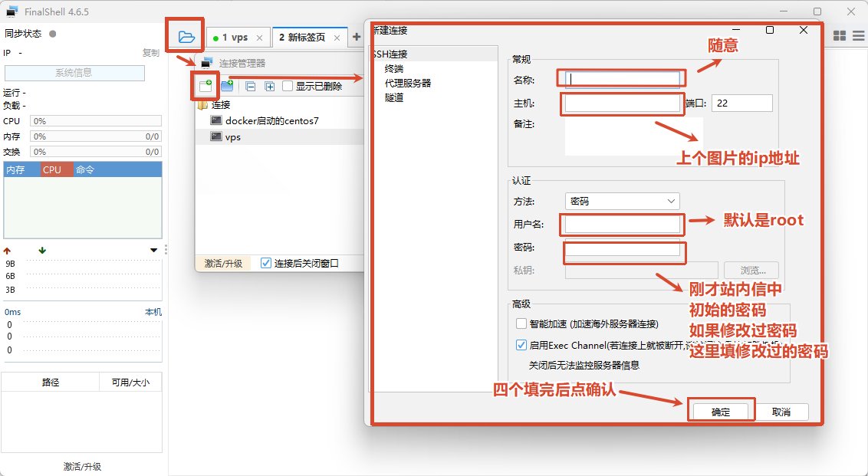Focus the 主机 input field
868x476 pixels.
(x=622, y=103)
